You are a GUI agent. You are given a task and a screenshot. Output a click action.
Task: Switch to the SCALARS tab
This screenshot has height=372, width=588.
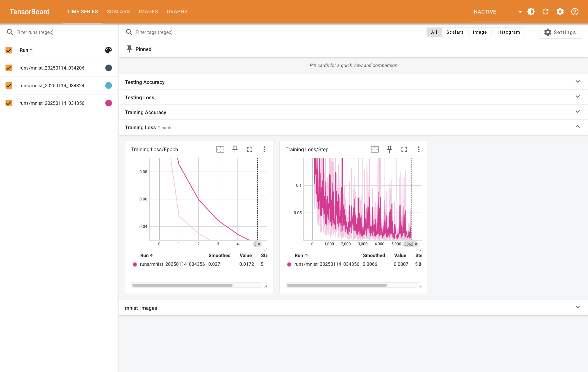coord(118,12)
